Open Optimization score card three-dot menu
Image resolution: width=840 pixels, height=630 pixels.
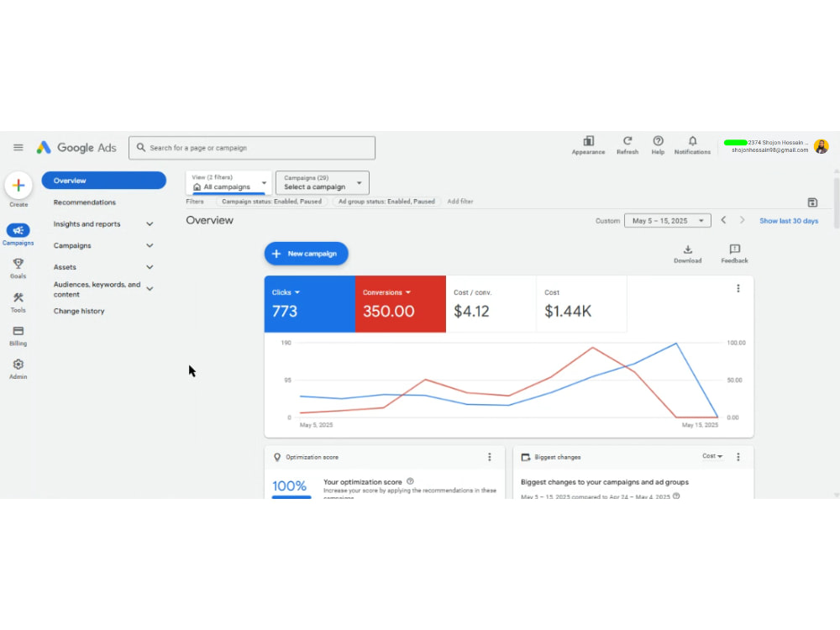pyautogui.click(x=489, y=457)
